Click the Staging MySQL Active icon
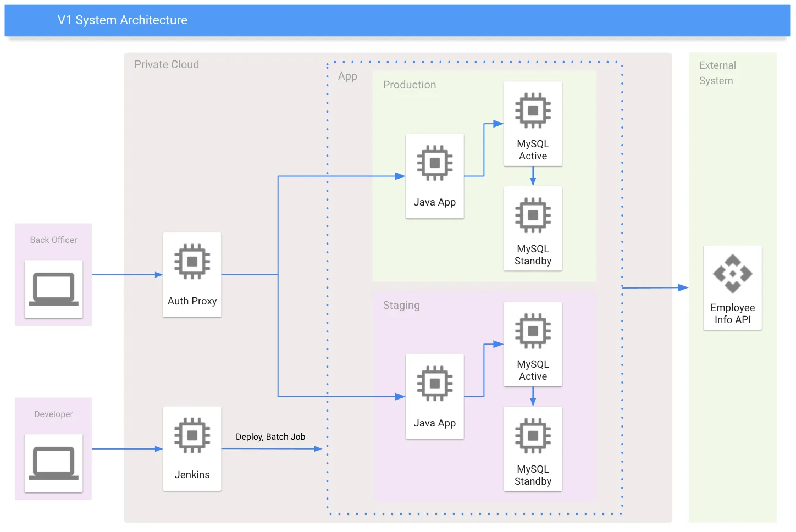Viewport: 796px width, 532px height. coord(533,331)
